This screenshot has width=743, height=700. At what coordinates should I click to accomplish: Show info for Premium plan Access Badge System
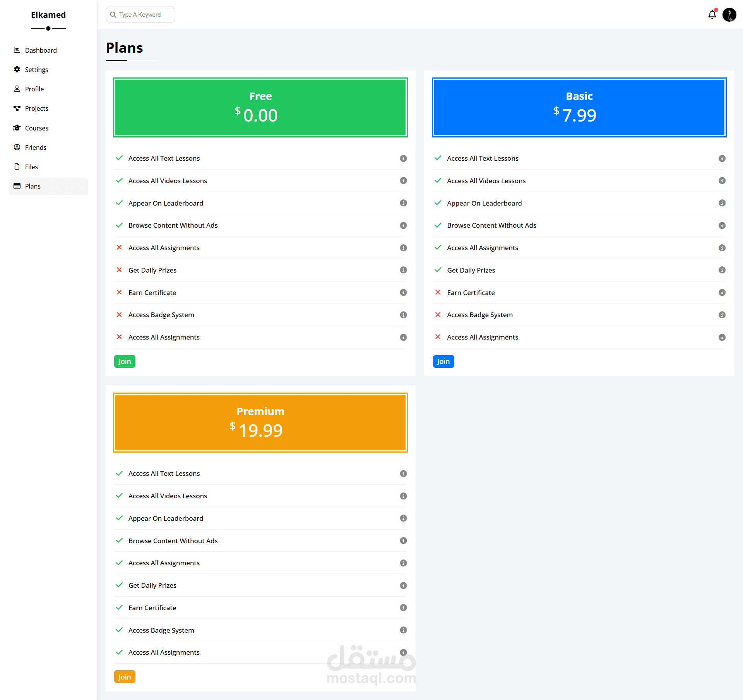click(x=403, y=630)
